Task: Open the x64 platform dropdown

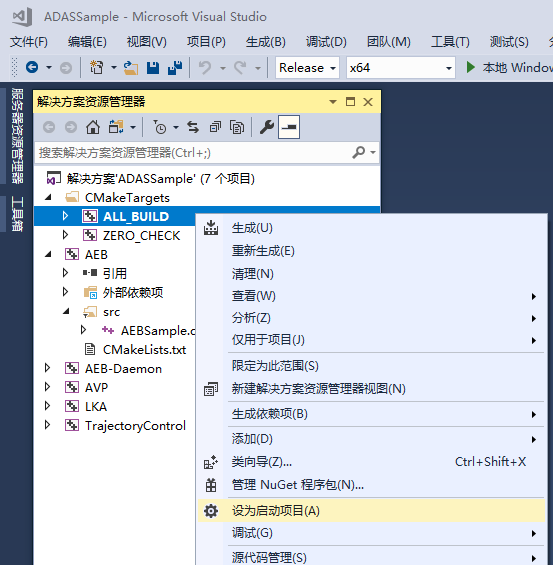Action: (401, 68)
